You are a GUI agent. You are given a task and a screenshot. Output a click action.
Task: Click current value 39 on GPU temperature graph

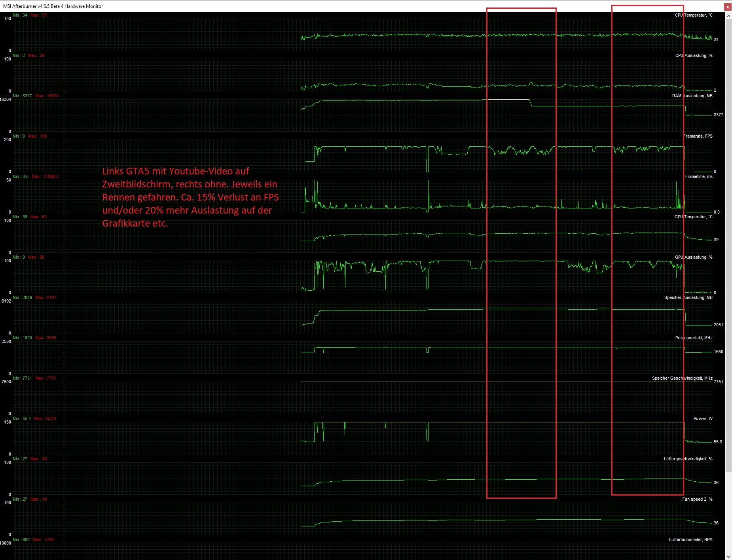click(x=716, y=240)
